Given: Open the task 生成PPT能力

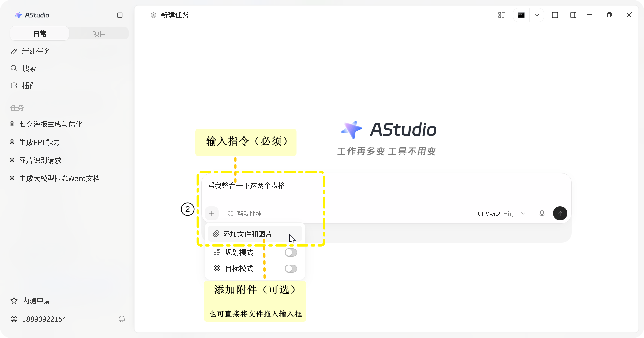Looking at the screenshot, I should tap(40, 142).
